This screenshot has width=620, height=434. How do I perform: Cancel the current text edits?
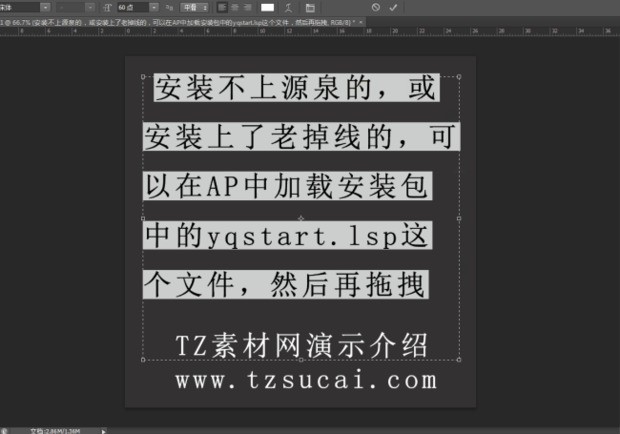tap(376, 7)
